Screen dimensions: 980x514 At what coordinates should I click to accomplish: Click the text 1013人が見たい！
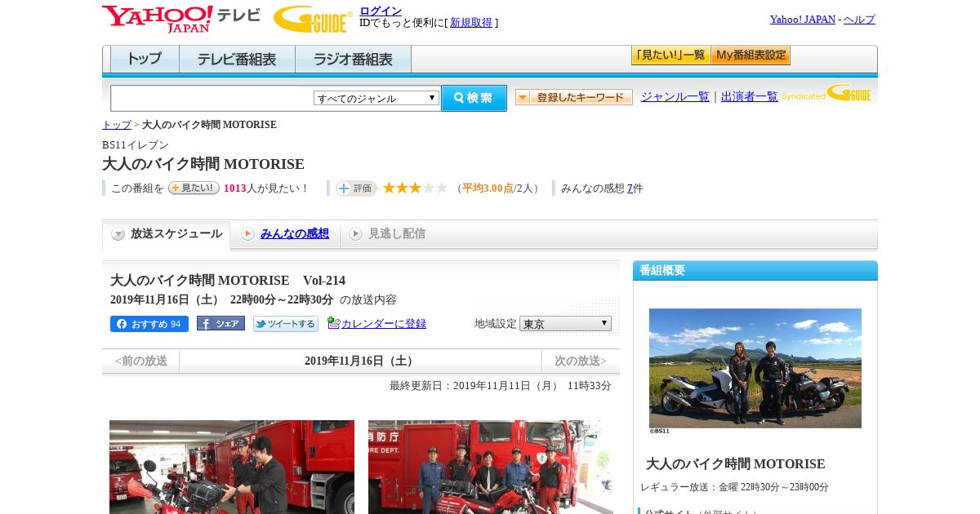pos(267,188)
